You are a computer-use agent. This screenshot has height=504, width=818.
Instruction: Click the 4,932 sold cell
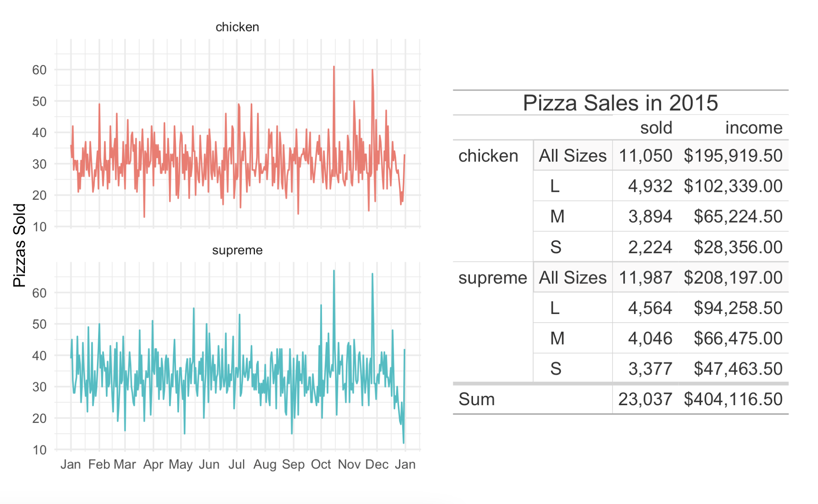click(x=650, y=187)
